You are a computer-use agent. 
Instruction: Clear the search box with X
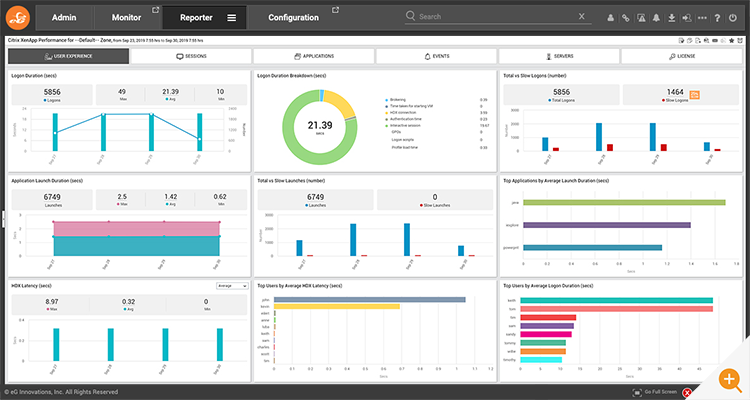(x=582, y=16)
